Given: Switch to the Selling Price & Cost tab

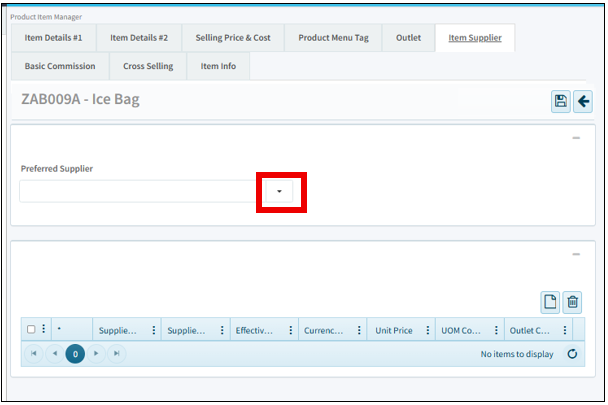Looking at the screenshot, I should tap(234, 38).
